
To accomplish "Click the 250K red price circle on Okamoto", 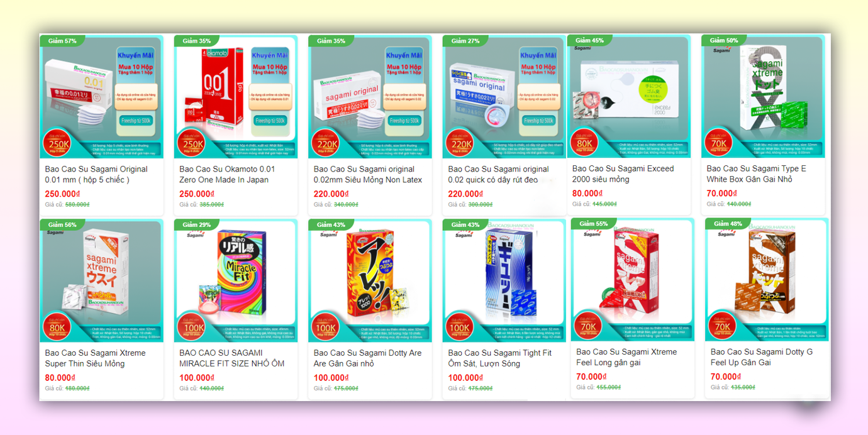I will (192, 143).
